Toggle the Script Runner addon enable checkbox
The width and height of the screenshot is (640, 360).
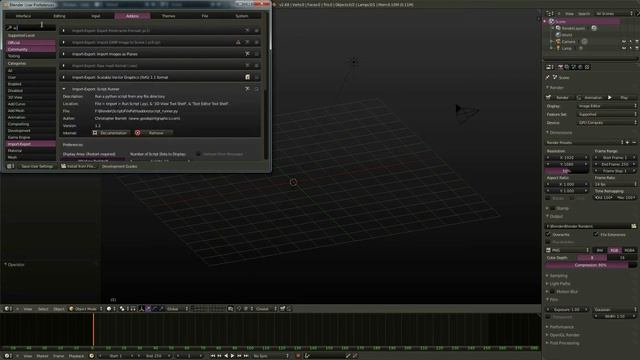tap(257, 89)
